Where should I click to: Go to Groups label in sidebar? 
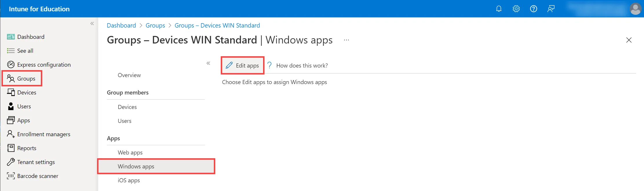point(26,79)
